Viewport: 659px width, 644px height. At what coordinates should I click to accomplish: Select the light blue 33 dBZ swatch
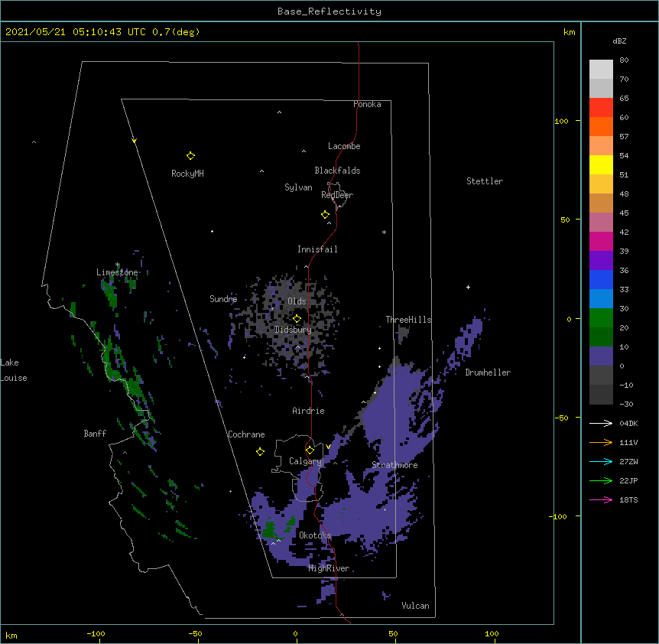[601, 298]
